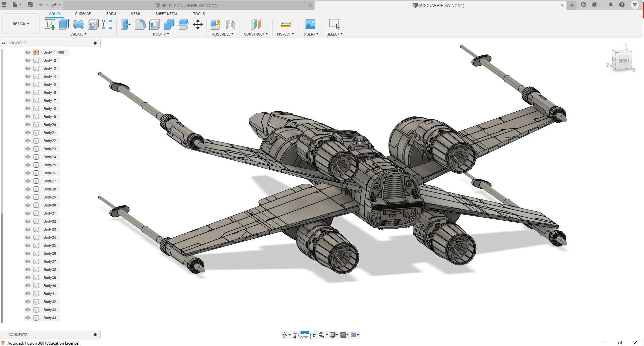Toggle visibility of Body11 (486)

[28, 52]
